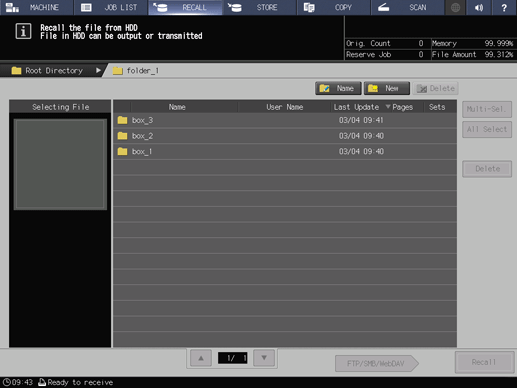The height and width of the screenshot is (388, 517).
Task: Click the SCAN tab scanner icon
Action: tap(383, 7)
